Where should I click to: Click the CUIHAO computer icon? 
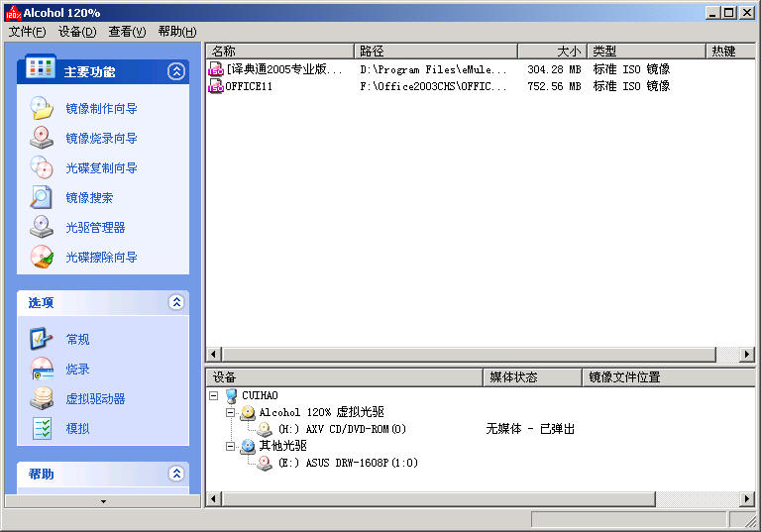(x=232, y=395)
